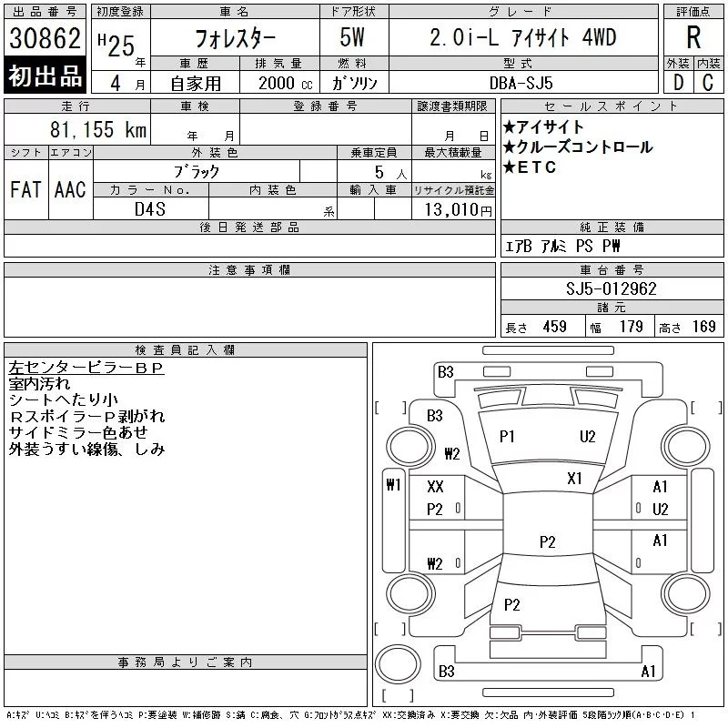Viewport: 728px width, 728px height.
Task: Click the W1 mark beside the left door
Action: pyautogui.click(x=393, y=484)
